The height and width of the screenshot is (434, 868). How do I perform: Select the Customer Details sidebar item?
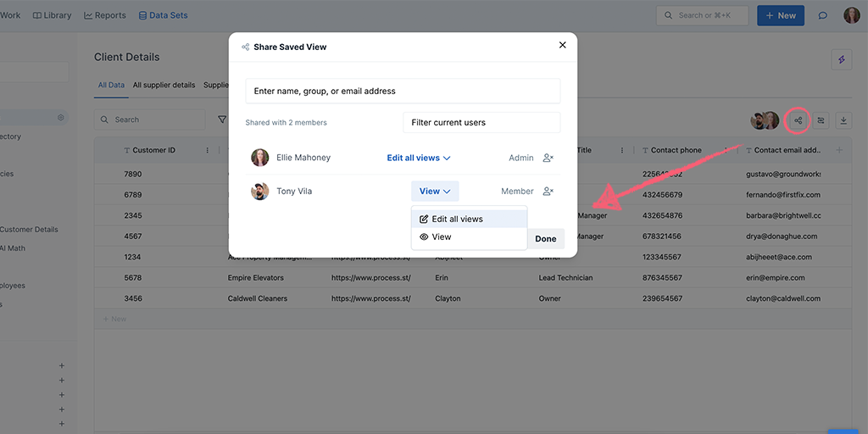click(x=29, y=230)
